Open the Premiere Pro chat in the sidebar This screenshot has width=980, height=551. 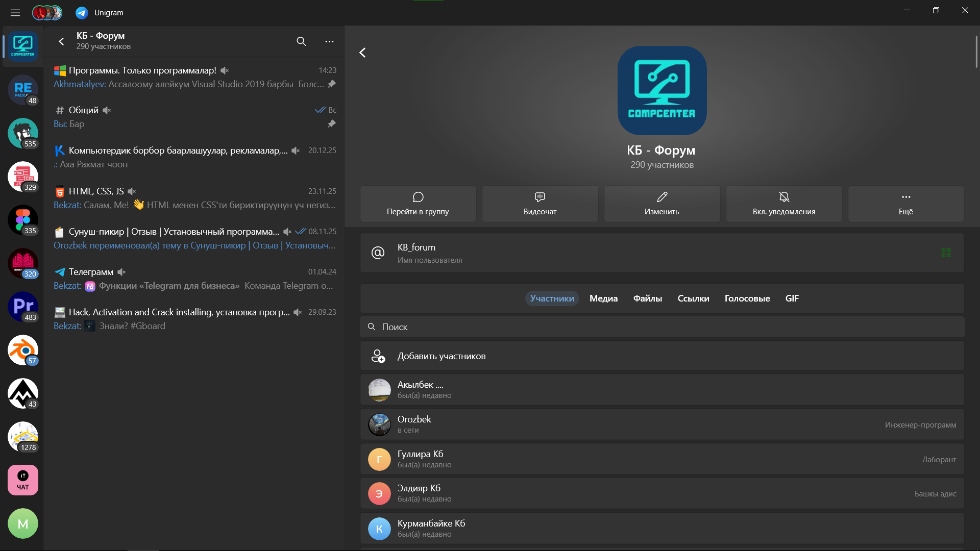[x=22, y=307]
